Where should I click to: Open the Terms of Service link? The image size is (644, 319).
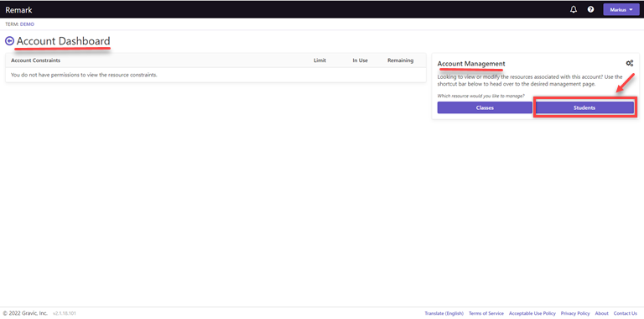[486, 313]
